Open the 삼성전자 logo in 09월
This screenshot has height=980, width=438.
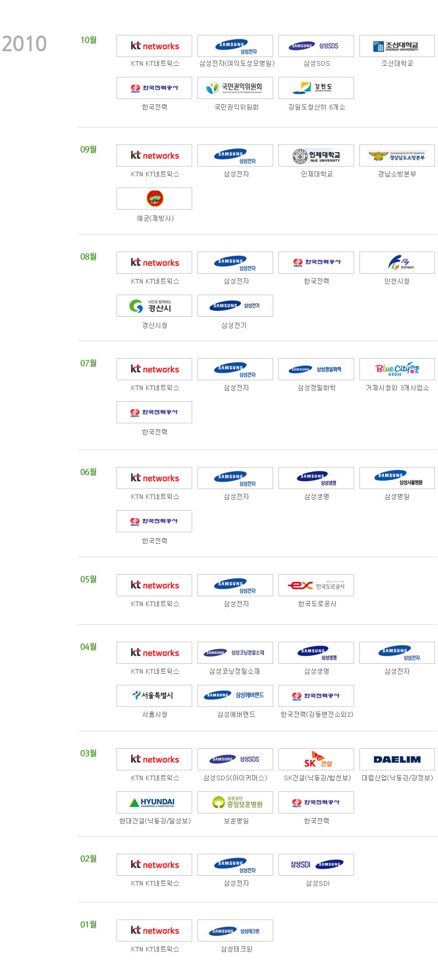(235, 155)
